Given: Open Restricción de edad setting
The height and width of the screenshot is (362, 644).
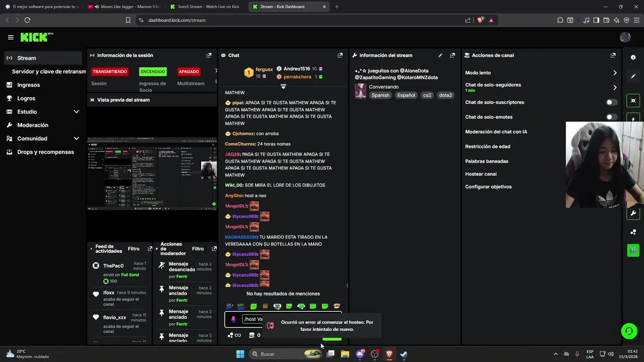Looking at the screenshot, I should 488,147.
